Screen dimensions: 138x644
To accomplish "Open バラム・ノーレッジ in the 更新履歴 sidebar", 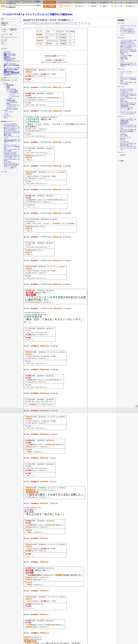I will click(125, 73).
